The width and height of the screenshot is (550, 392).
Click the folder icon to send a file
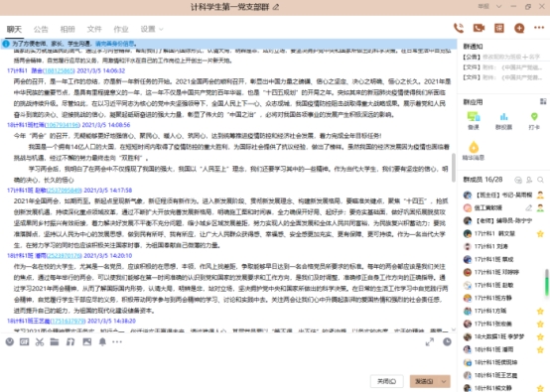pyautogui.click(x=55, y=341)
